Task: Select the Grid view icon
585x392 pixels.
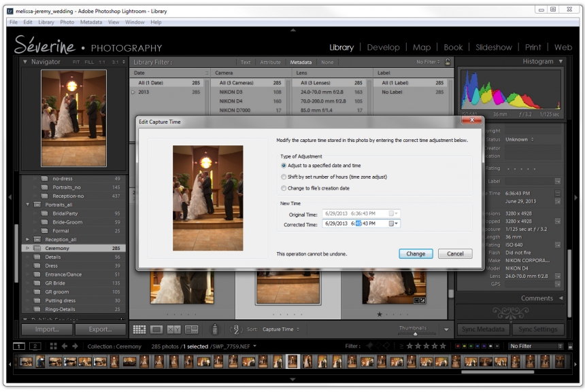Action: click(x=141, y=329)
